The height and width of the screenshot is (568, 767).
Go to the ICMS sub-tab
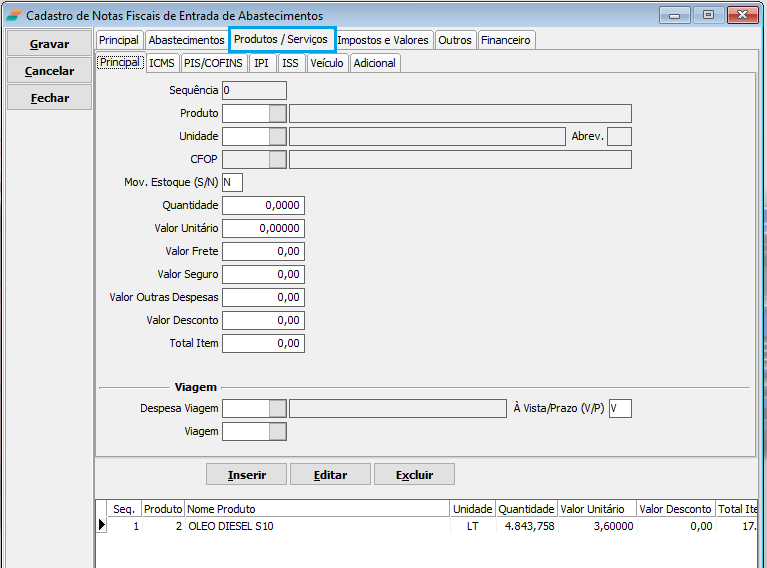point(162,63)
